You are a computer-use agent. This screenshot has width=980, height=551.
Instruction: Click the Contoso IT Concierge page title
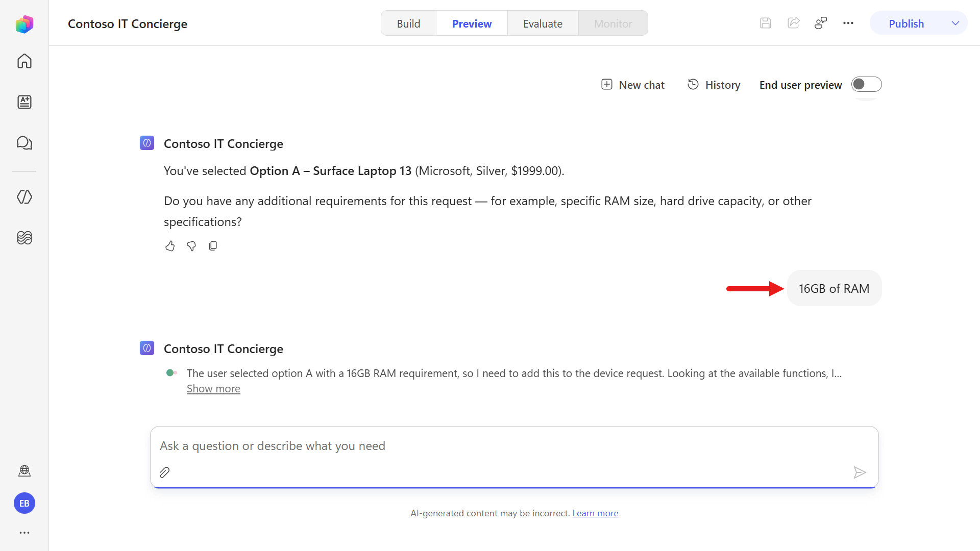(x=128, y=24)
